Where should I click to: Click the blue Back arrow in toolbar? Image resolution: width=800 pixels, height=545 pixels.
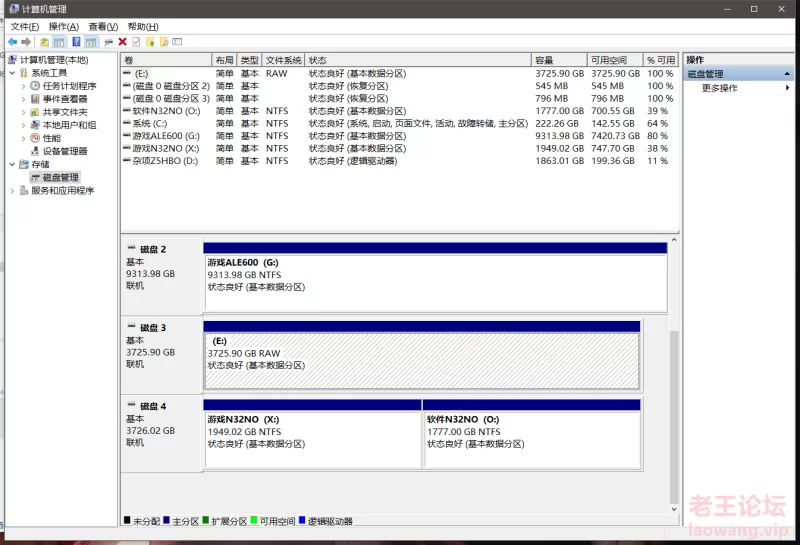tap(13, 42)
